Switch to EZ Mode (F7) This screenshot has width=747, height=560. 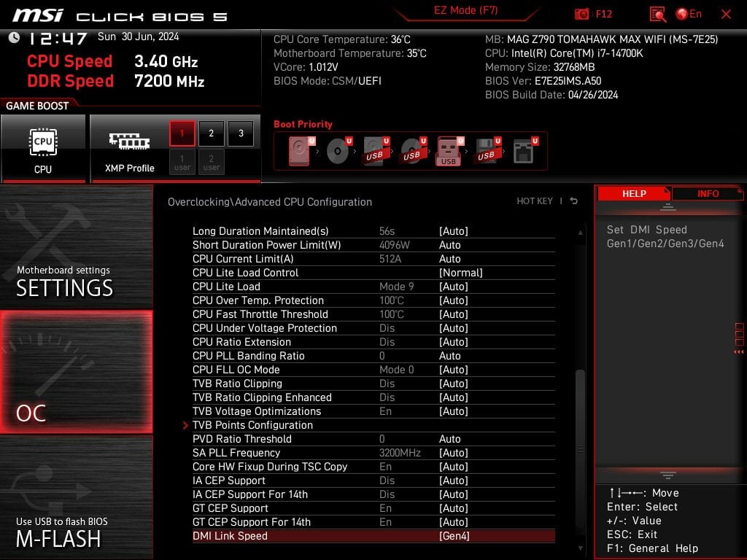[x=466, y=10]
